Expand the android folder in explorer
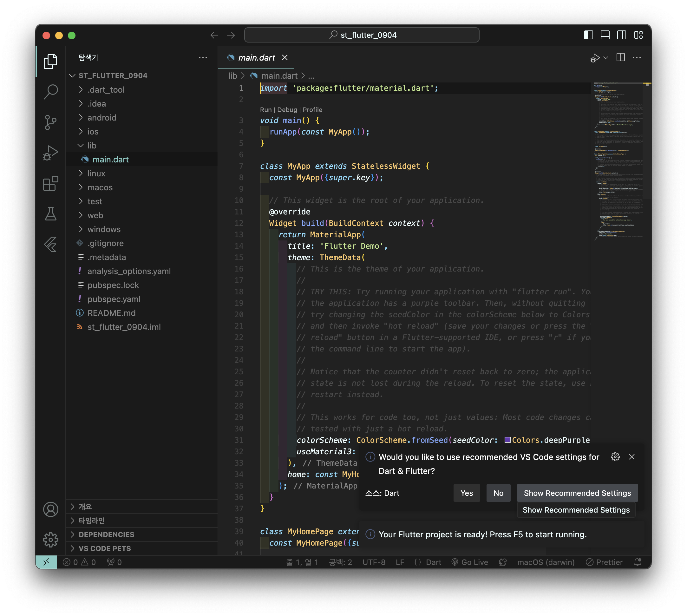 click(101, 117)
